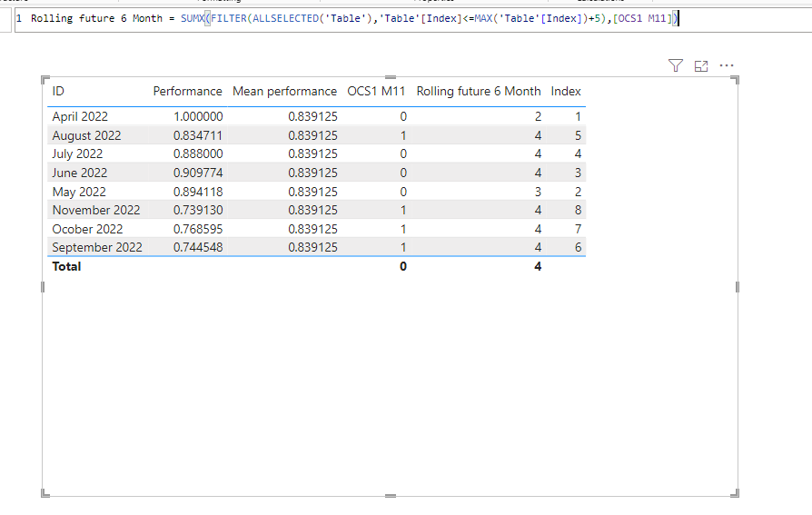Click the focus mode icon
812x515 pixels.
[x=700, y=65]
